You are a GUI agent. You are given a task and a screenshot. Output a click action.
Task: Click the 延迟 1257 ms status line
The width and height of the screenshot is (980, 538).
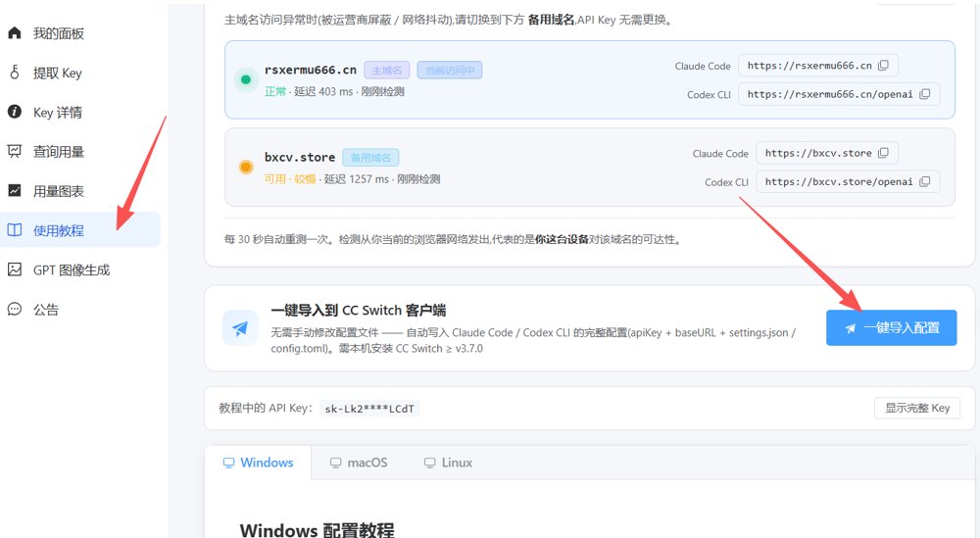pyautogui.click(x=353, y=178)
